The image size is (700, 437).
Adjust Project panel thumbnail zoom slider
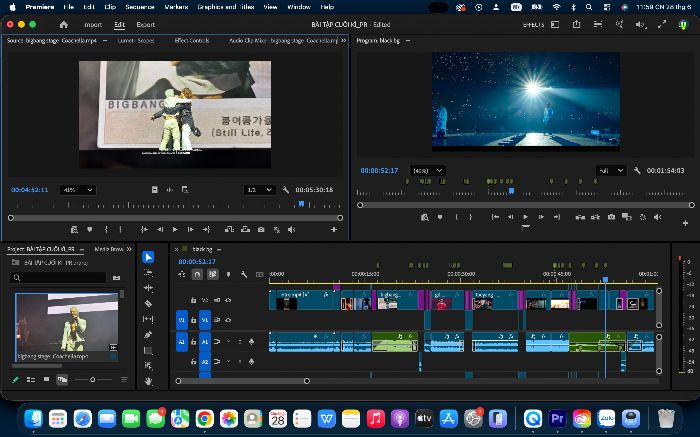tap(93, 379)
